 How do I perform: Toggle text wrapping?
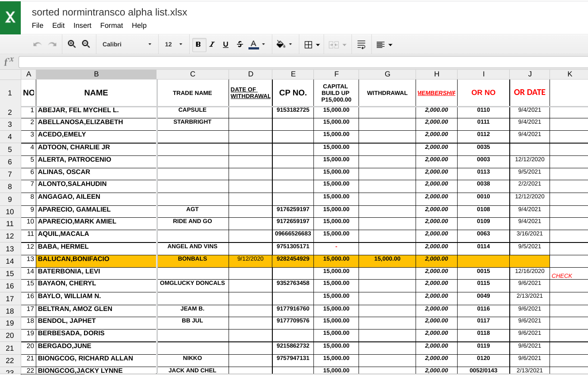(361, 45)
